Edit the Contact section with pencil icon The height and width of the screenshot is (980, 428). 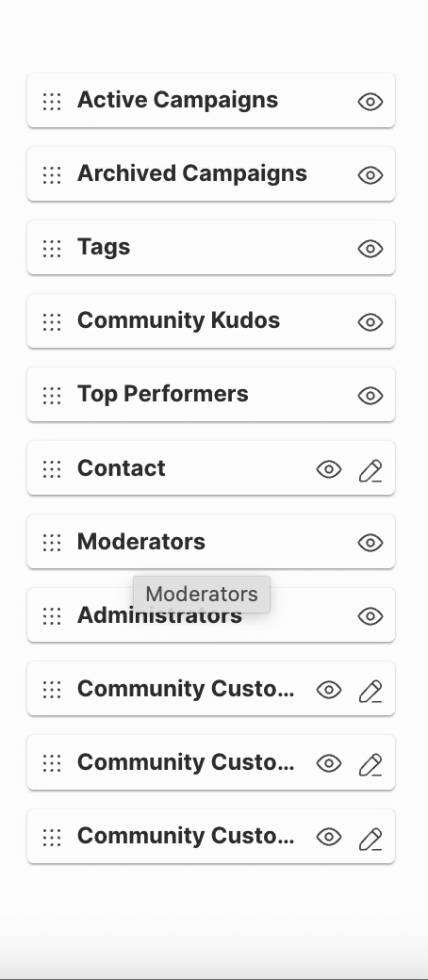370,470
